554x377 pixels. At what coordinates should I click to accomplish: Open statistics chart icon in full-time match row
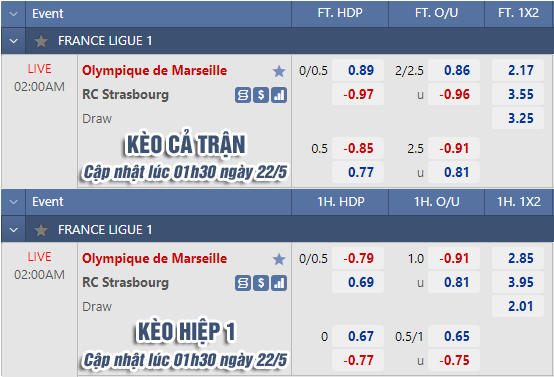pyautogui.click(x=279, y=95)
